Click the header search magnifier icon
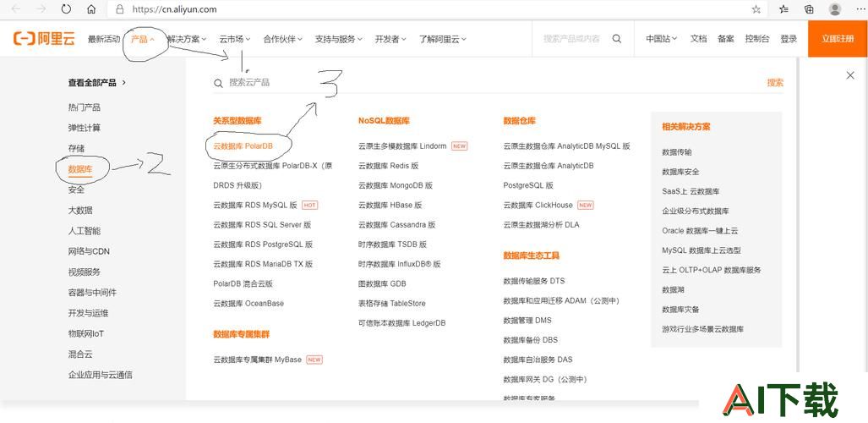Image resolution: width=868 pixels, height=423 pixels. pyautogui.click(x=617, y=39)
